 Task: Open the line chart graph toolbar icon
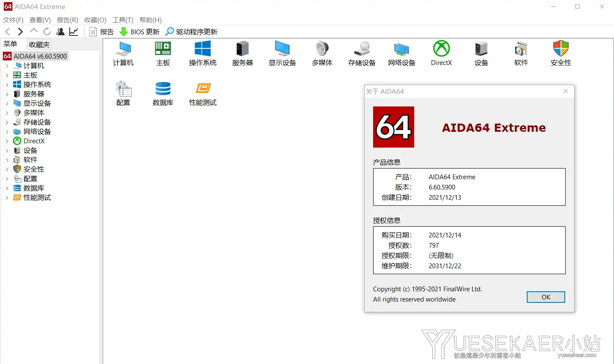coord(74,32)
